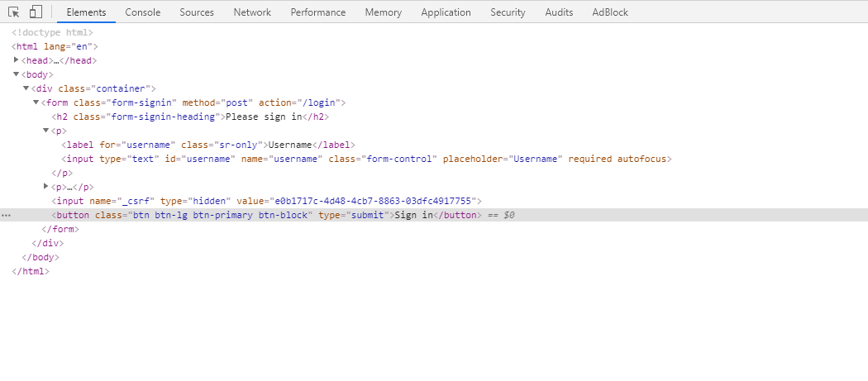Viewport: 868px width, 381px height.
Task: Click the == $0 marker
Action: (501, 215)
